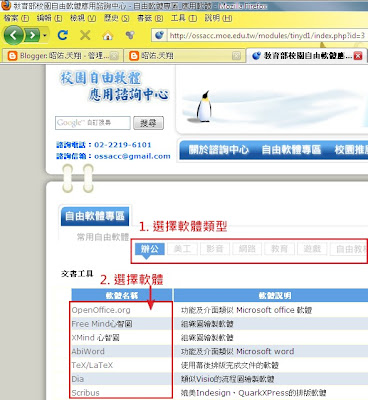Click the Firefox back arrow button
The image size is (368, 400).
(14, 35)
